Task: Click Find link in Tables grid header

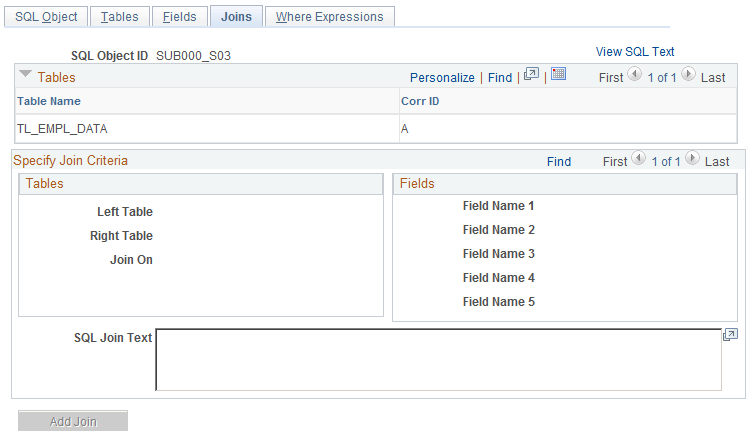Action: [500, 78]
